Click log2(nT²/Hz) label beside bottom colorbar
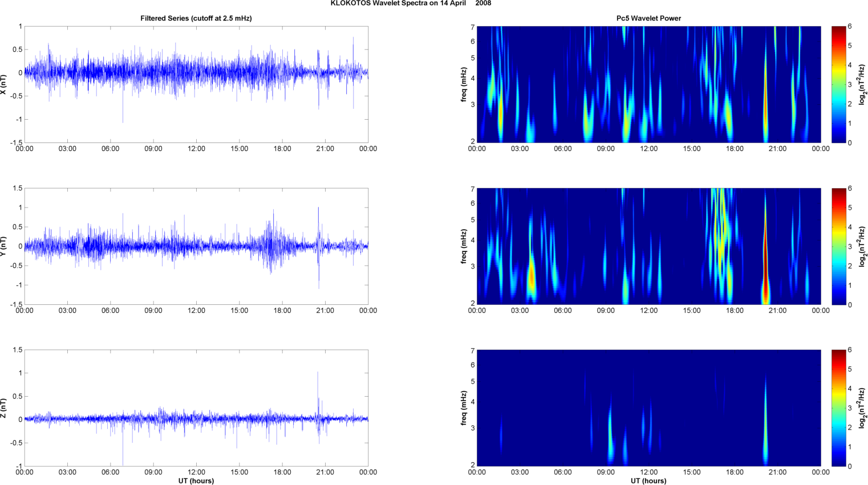Viewport: 868px width, 485px height. click(x=863, y=408)
